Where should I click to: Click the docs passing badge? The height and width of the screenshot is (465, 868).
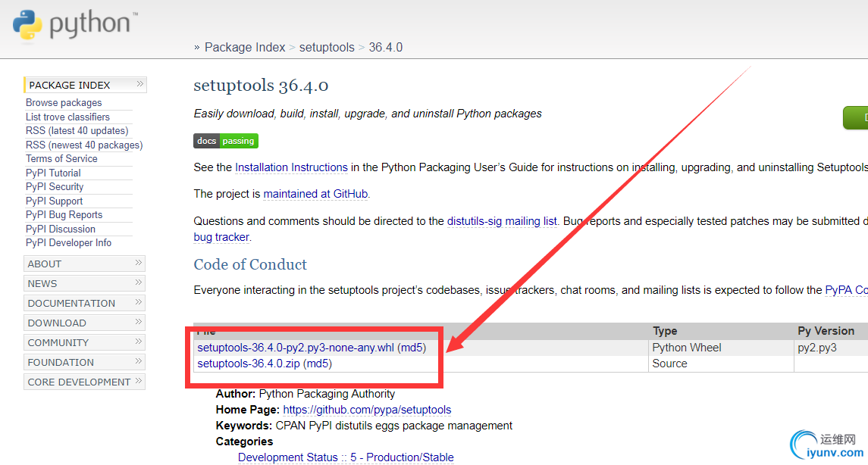click(x=226, y=141)
